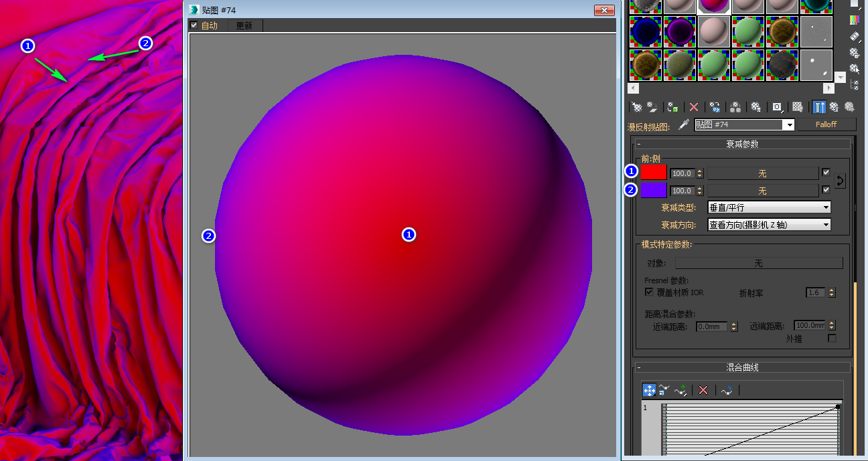Click Falloff map type button
Viewport: 868px width, 461px height.
pos(826,124)
